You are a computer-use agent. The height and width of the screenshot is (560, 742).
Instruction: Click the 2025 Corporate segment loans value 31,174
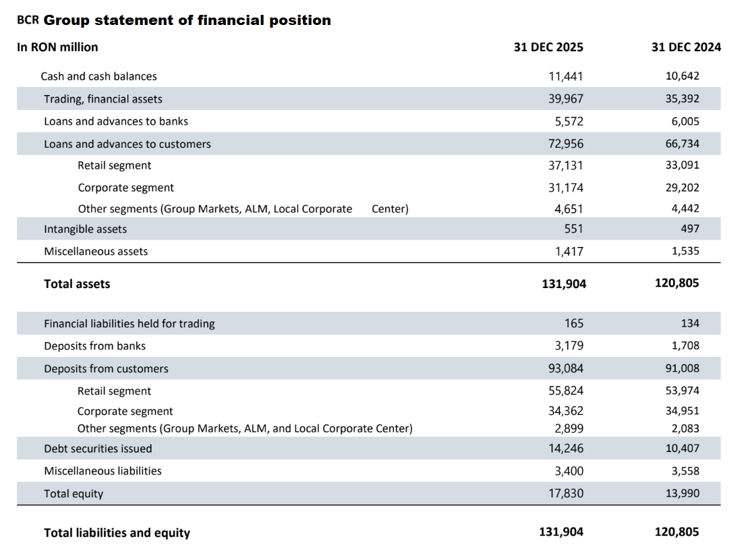567,188
